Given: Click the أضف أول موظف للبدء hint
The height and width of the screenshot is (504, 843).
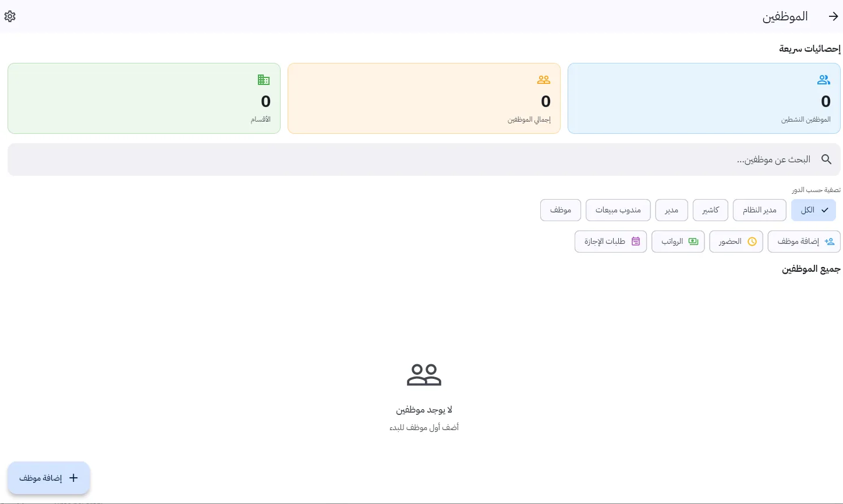Looking at the screenshot, I should click(424, 428).
